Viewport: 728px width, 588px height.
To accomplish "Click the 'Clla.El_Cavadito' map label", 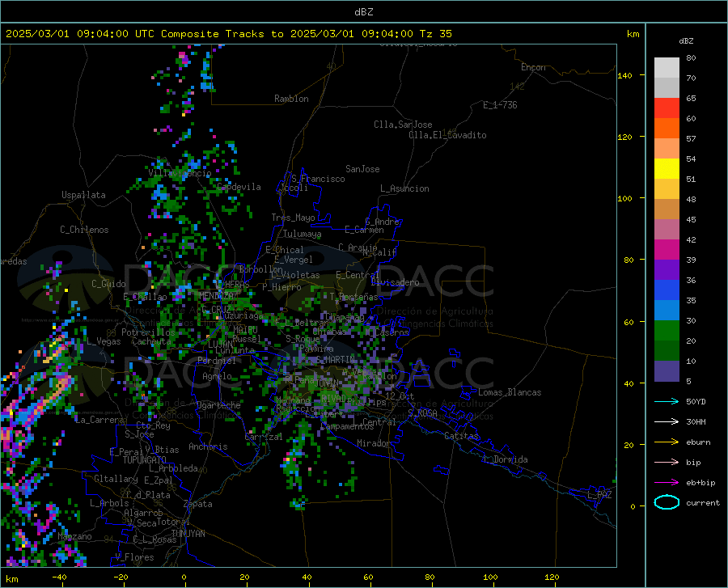I will tap(447, 135).
